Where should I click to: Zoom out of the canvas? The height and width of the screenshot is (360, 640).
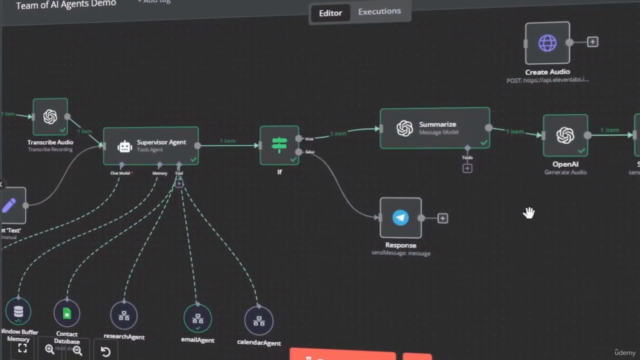coord(77,350)
